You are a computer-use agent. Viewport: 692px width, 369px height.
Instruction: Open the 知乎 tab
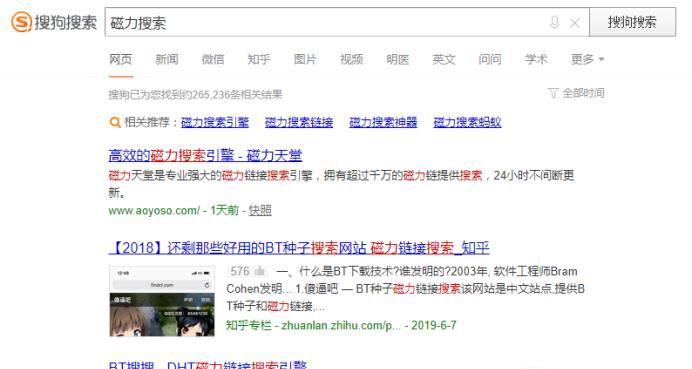tap(259, 59)
